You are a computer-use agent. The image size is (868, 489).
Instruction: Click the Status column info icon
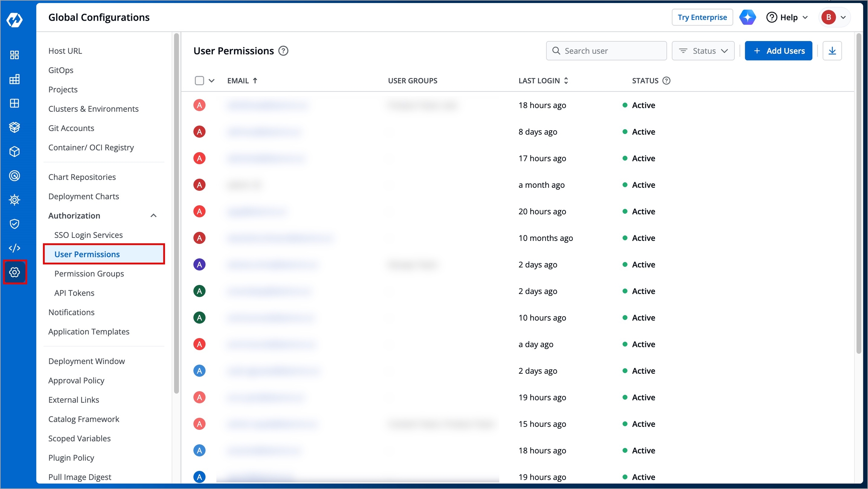666,81
